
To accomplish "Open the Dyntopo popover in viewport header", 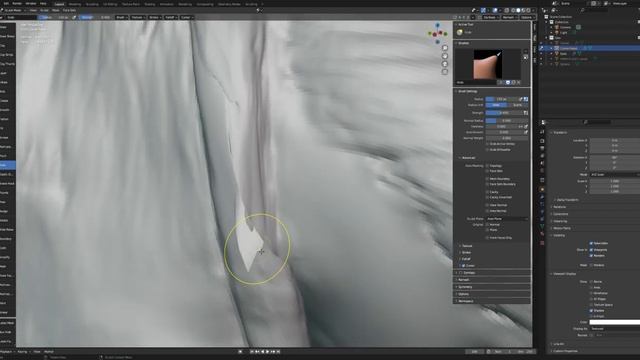I will point(490,18).
